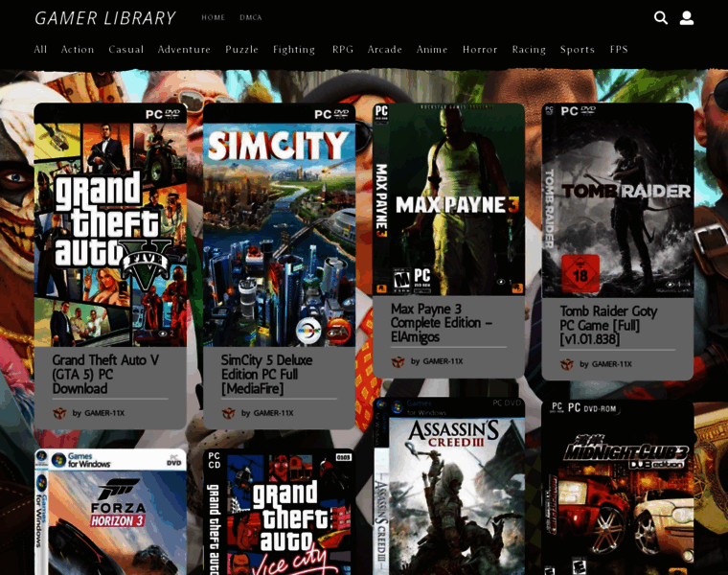
Task: Go to the Gamer Library site logo
Action: (105, 18)
